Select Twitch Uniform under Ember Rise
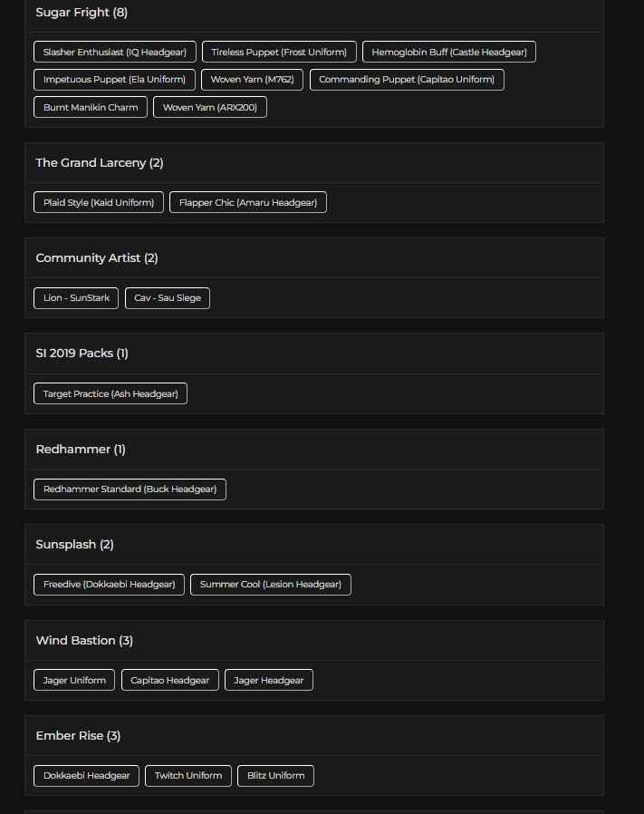Viewport: 644px width, 814px height. (x=188, y=776)
